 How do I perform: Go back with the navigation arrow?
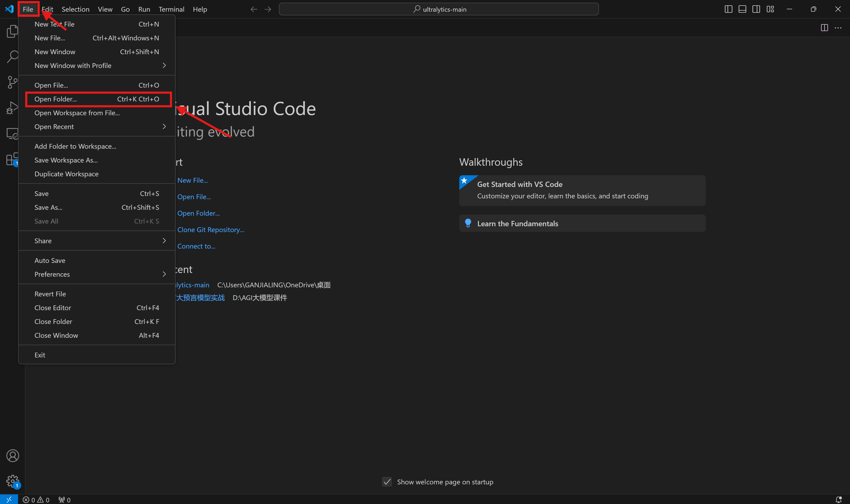coord(254,9)
